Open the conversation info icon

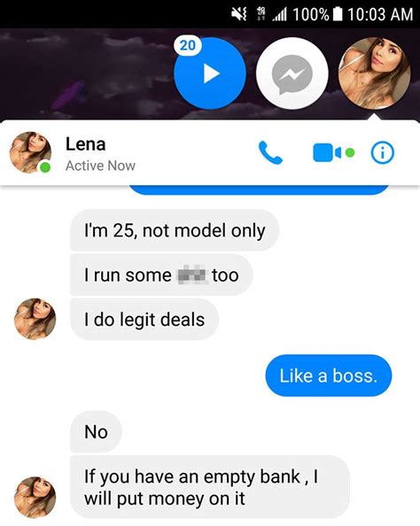[x=383, y=152]
